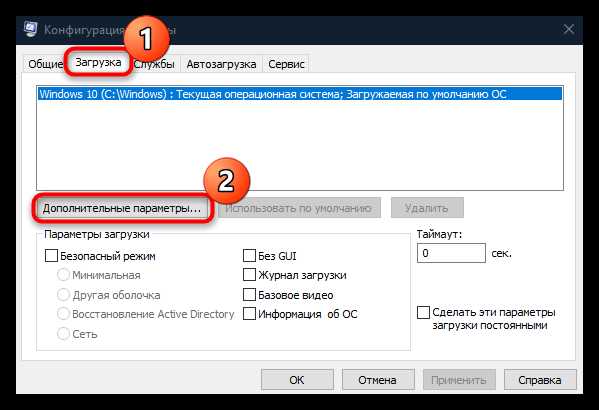Image resolution: width=599 pixels, height=410 pixels.
Task: Click the Отмена button
Action: pyautogui.click(x=378, y=380)
